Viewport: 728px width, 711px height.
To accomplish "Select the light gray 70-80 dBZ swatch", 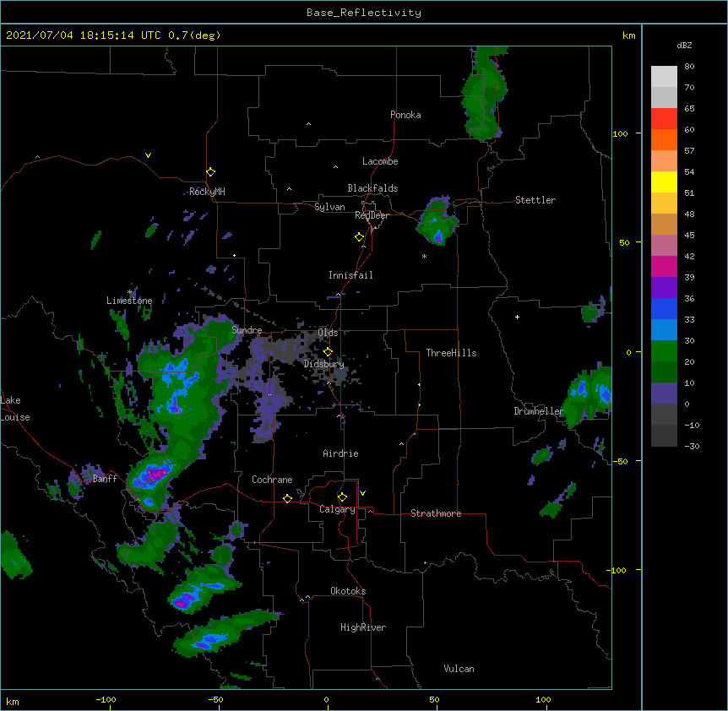I will [664, 77].
